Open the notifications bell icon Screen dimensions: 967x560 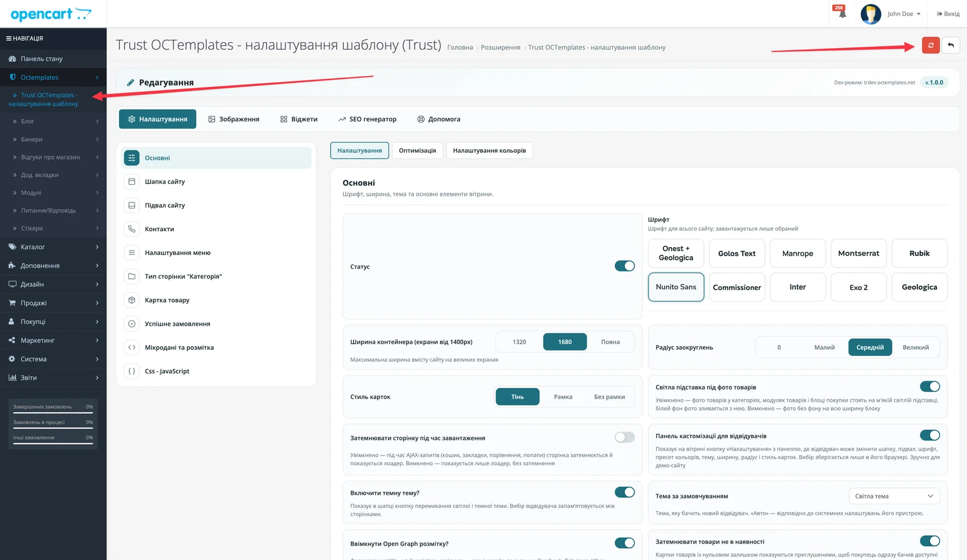[x=842, y=14]
